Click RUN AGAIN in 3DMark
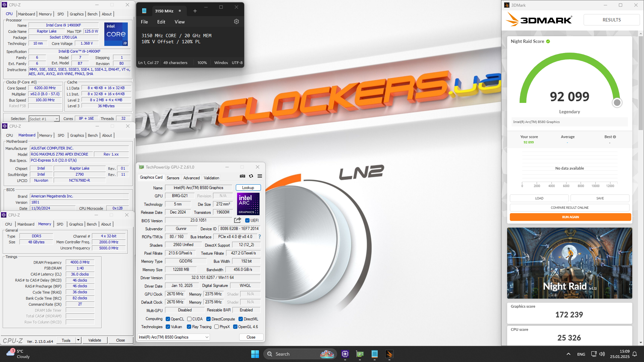The height and width of the screenshot is (362, 644). [570, 217]
